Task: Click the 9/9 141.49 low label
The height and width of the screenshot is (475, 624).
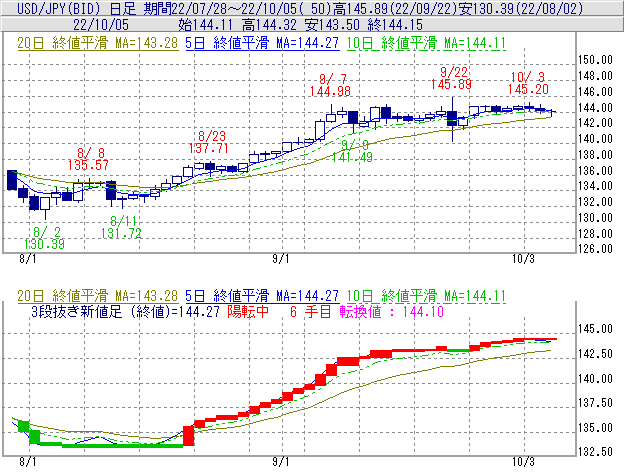Action: point(353,151)
